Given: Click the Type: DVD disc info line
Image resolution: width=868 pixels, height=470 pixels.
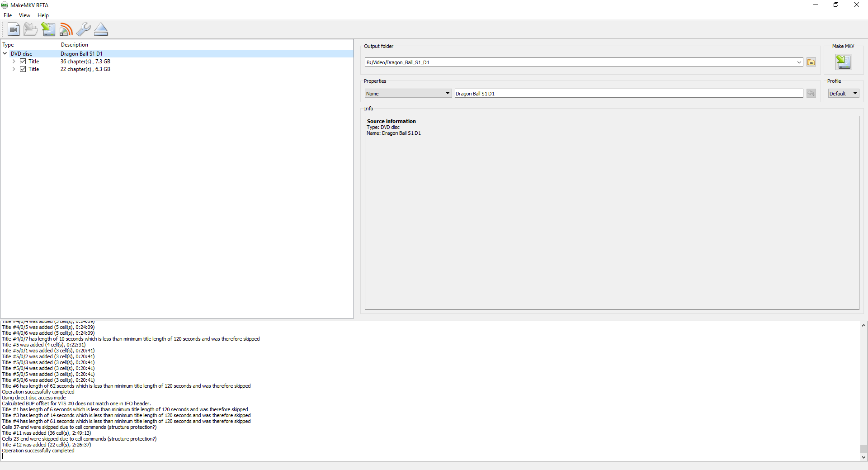Looking at the screenshot, I should [x=383, y=127].
